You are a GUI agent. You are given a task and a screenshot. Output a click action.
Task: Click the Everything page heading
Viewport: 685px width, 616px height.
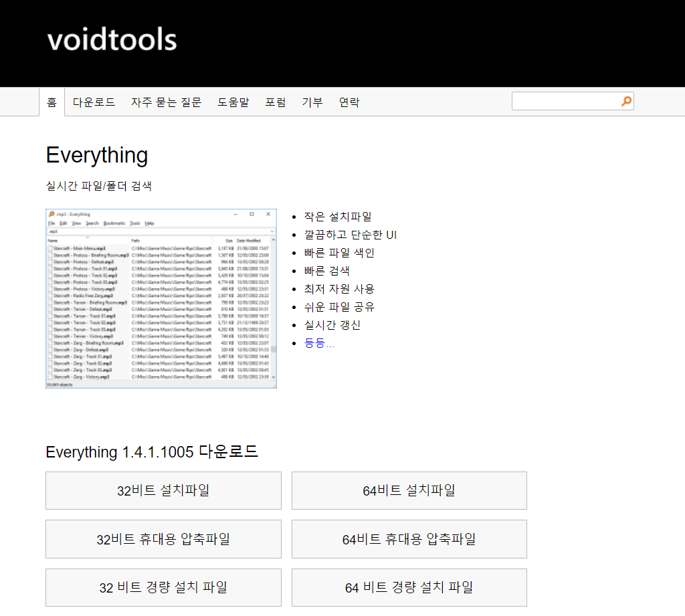tap(97, 156)
